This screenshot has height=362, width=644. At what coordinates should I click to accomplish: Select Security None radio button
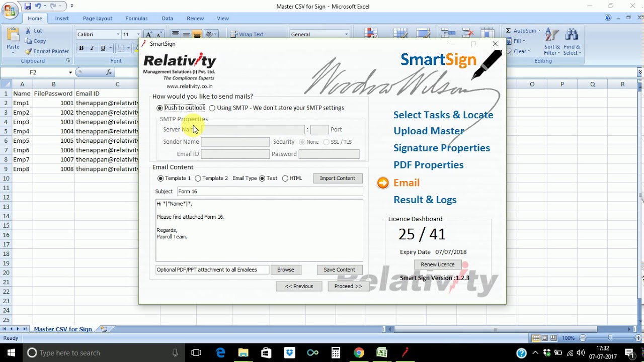point(302,142)
